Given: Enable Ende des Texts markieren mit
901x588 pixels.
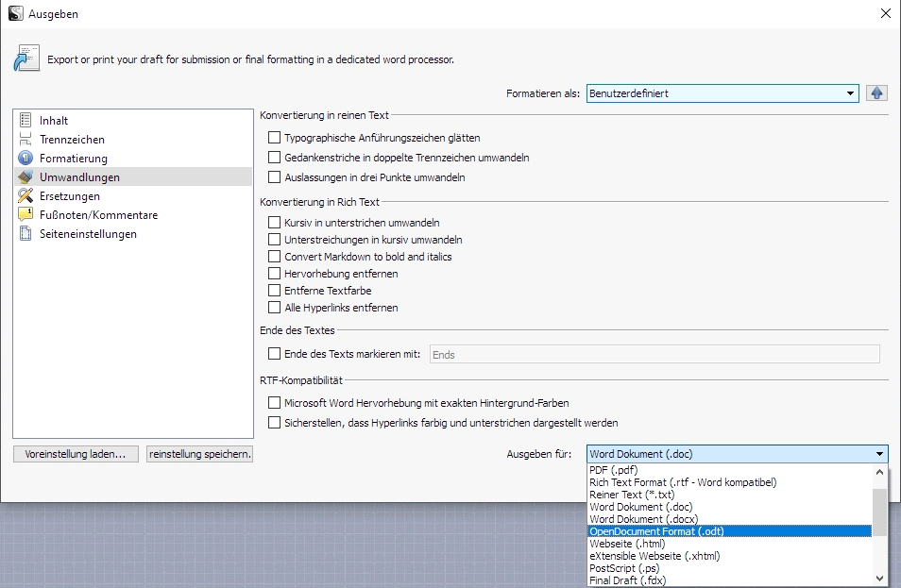Looking at the screenshot, I should tap(275, 354).
